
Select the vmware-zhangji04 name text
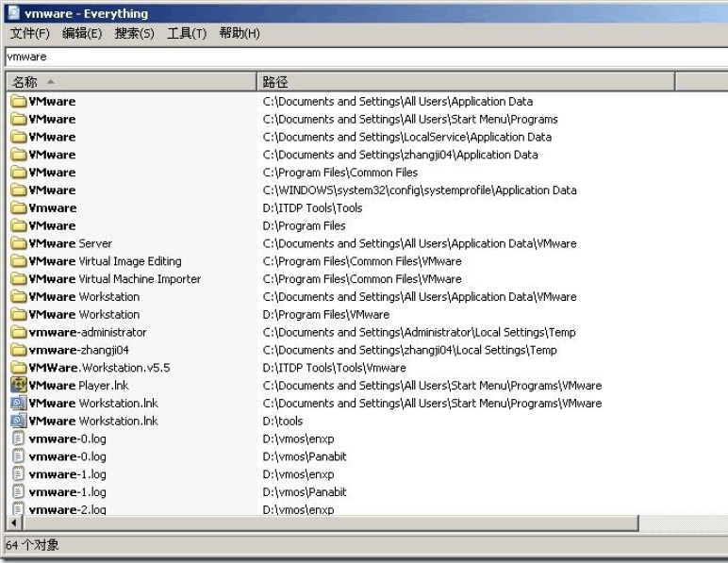tap(78, 350)
